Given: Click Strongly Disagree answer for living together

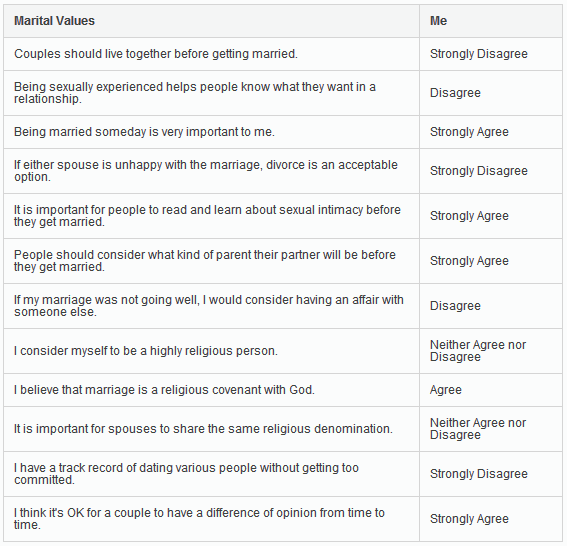Looking at the screenshot, I should pos(478,54).
